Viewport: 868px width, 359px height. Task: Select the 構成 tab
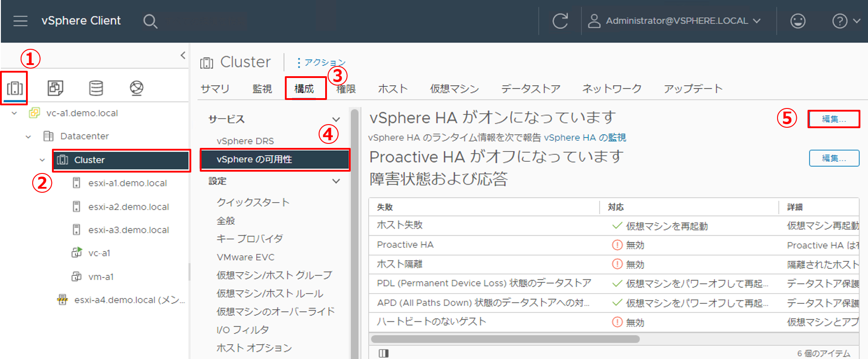304,89
